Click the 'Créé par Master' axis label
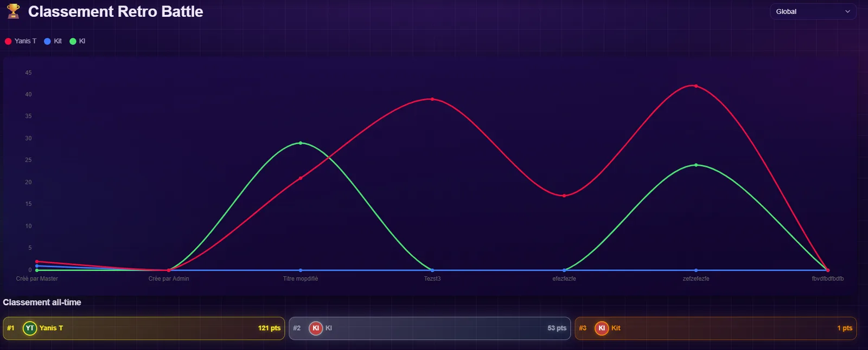Image resolution: width=868 pixels, height=350 pixels. coord(37,278)
